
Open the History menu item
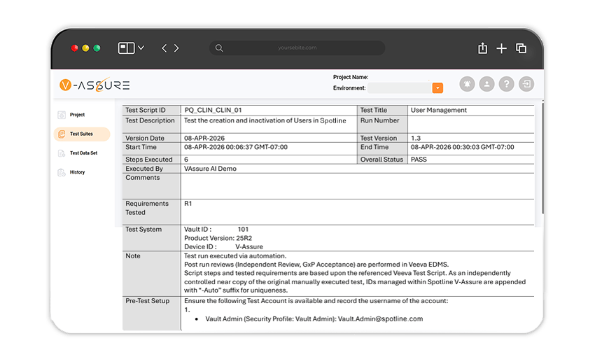click(x=77, y=172)
